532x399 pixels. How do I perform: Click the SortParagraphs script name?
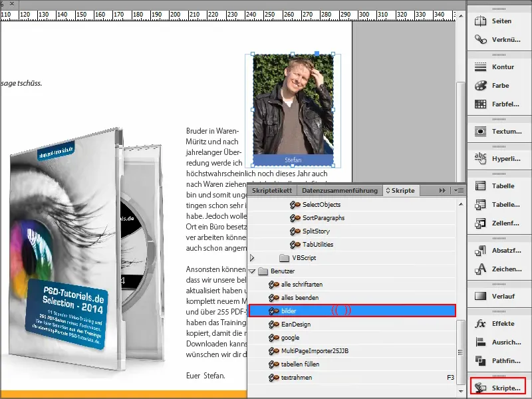tap(323, 218)
